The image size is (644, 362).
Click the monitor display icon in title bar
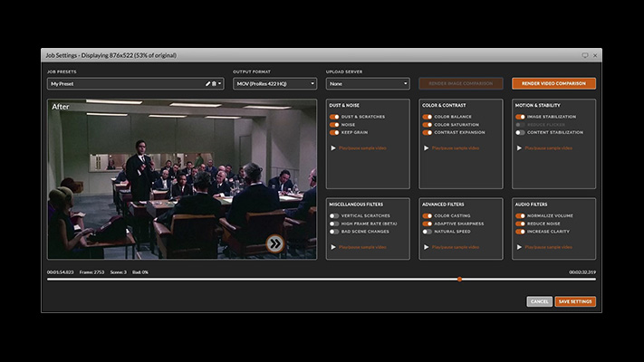(585, 55)
